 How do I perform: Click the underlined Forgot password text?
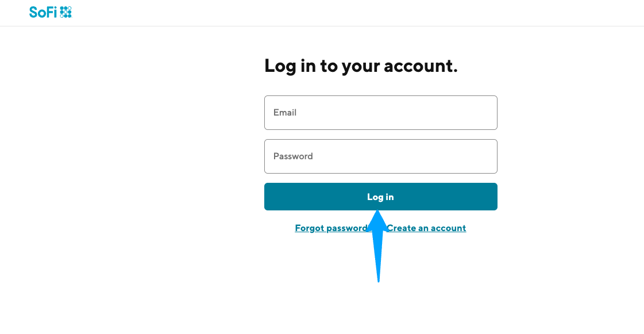[x=329, y=228]
